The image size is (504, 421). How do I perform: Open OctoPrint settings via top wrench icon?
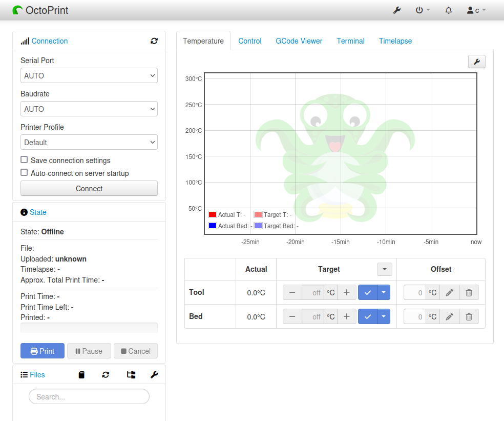397,10
